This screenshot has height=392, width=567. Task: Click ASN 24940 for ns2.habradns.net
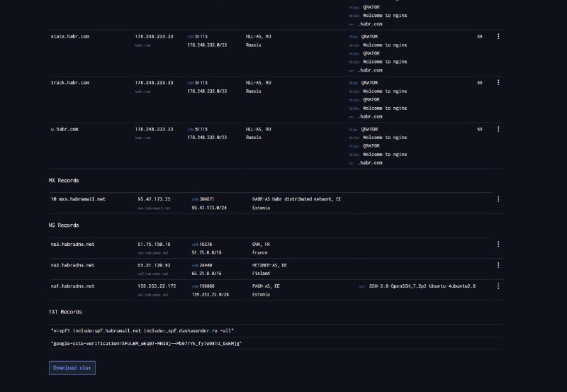206,265
